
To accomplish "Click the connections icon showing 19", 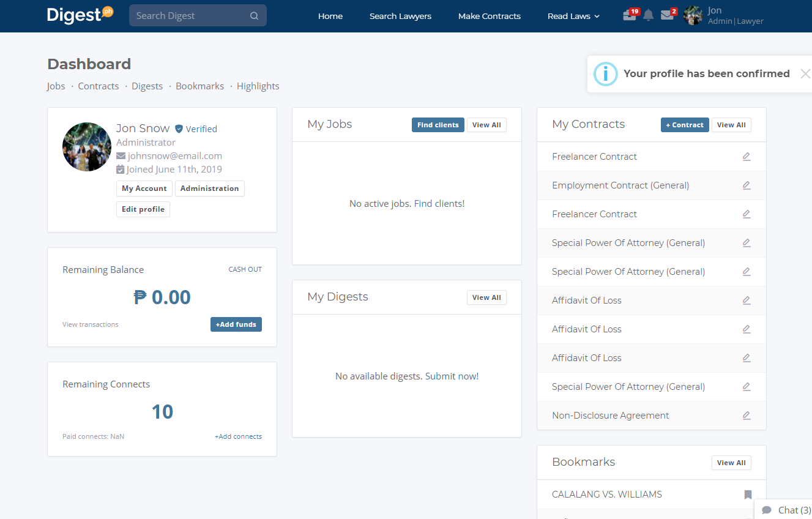I will coord(629,15).
